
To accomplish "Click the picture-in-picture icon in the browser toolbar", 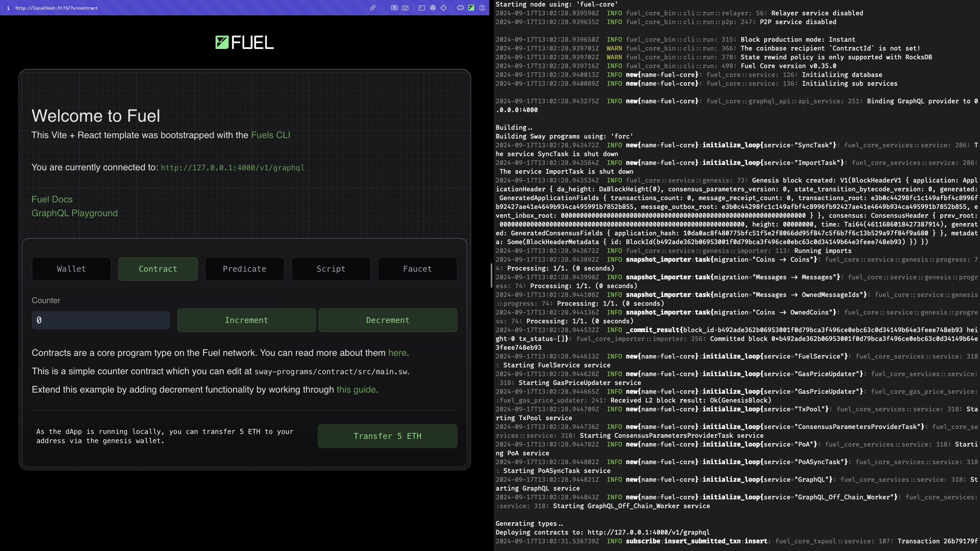I will coord(394,8).
